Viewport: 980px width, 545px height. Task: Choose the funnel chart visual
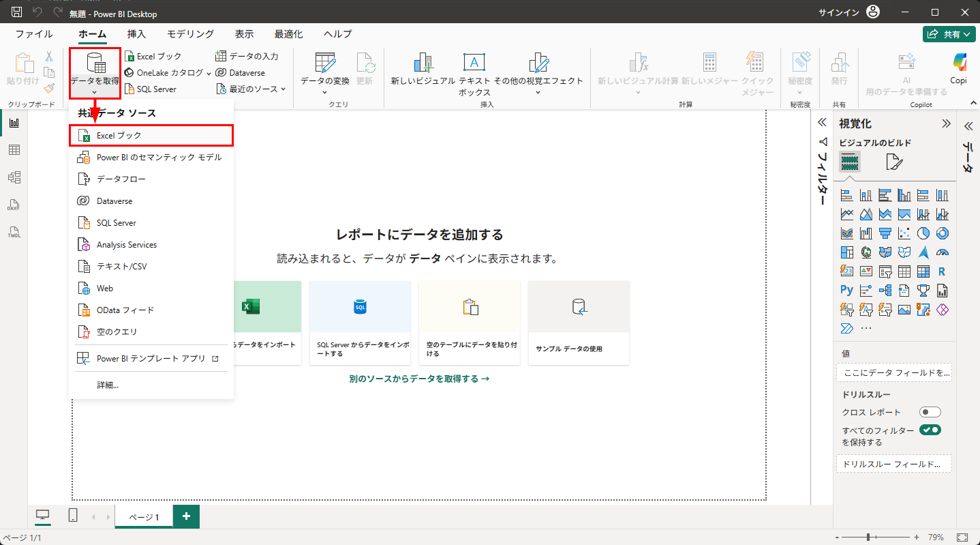pyautogui.click(x=885, y=233)
